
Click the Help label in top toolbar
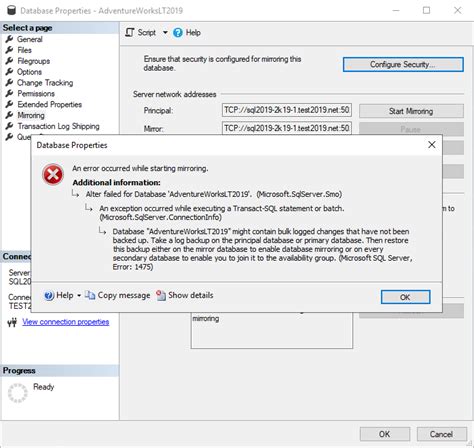click(x=193, y=33)
